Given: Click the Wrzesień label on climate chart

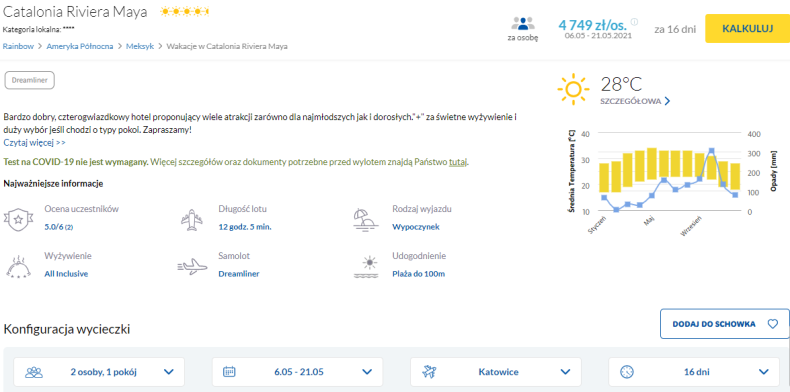Looking at the screenshot, I should (x=690, y=226).
